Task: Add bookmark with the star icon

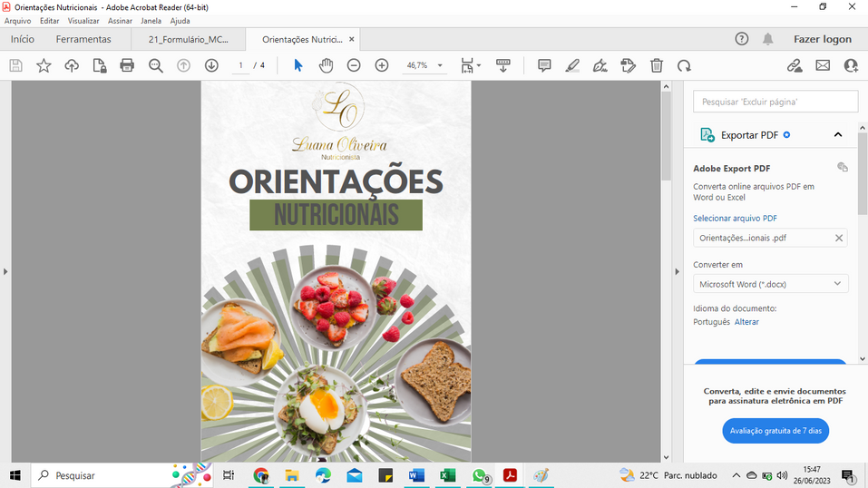Action: tap(44, 65)
